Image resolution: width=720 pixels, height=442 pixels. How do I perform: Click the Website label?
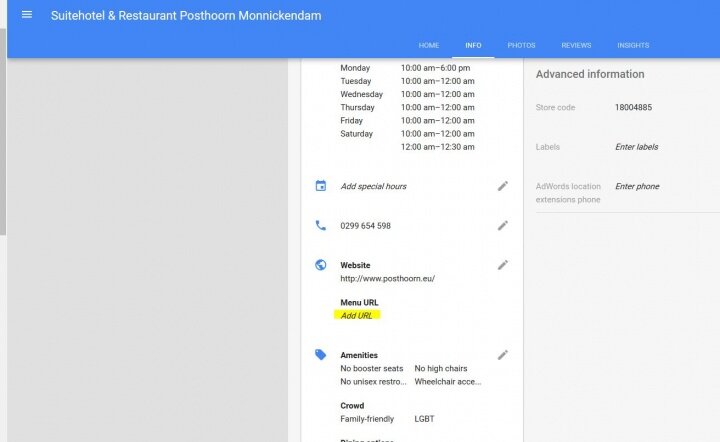pos(355,265)
